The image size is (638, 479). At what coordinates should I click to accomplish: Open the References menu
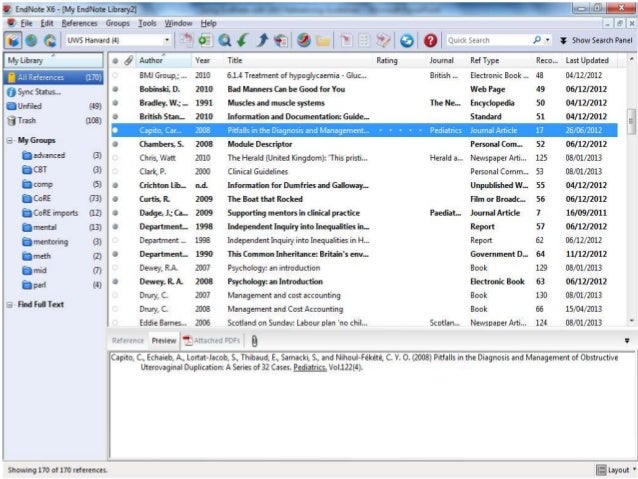(79, 23)
